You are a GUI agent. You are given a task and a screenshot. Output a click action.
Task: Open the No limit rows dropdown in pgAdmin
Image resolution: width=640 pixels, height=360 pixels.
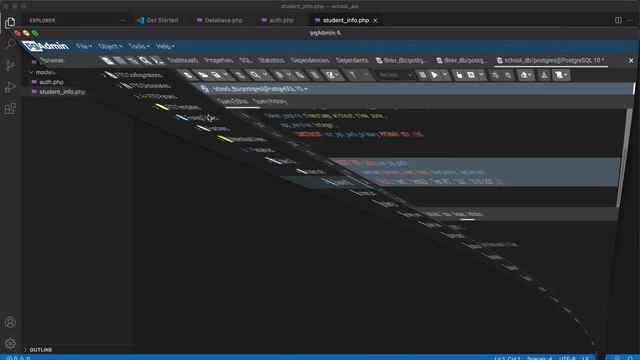click(395, 75)
